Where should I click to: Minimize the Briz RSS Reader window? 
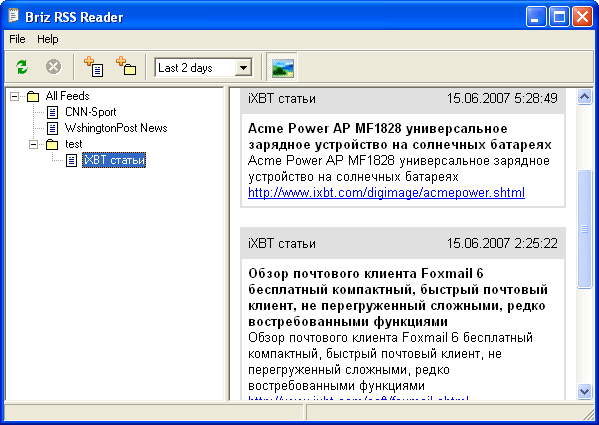pos(536,17)
